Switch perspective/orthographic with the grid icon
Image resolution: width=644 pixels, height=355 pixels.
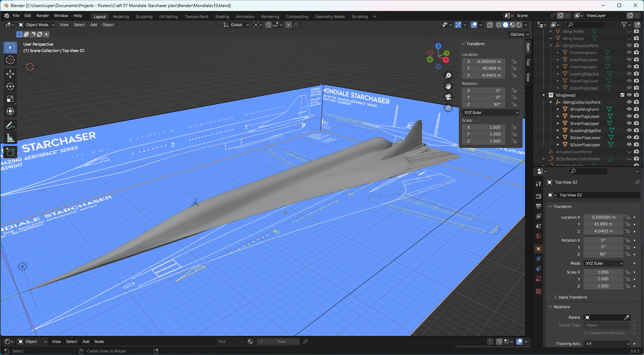[x=448, y=108]
